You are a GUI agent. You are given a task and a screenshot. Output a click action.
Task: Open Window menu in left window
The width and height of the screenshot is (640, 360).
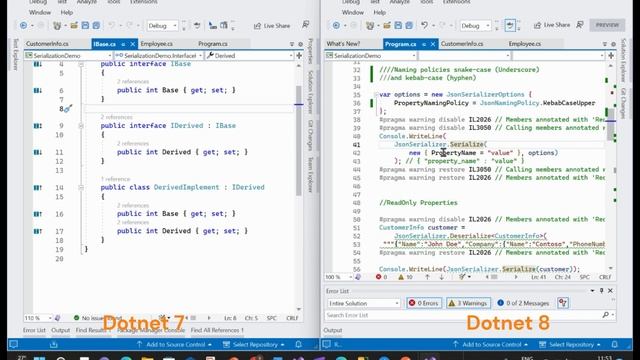(x=40, y=12)
